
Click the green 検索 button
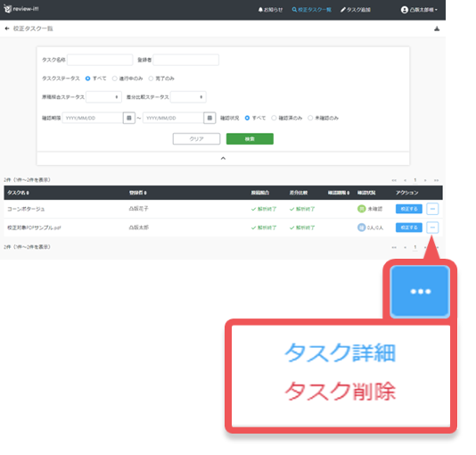coord(250,139)
